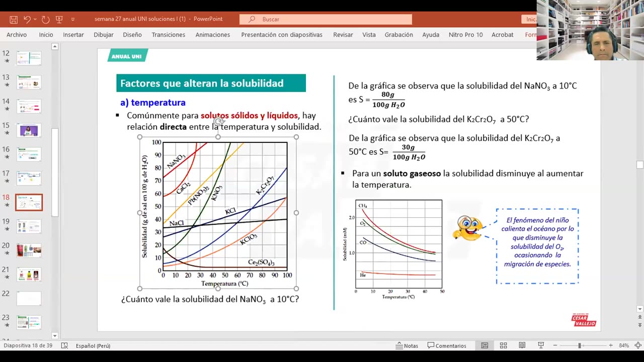
Task: Open the Vista ribbon tab
Action: pyautogui.click(x=369, y=35)
